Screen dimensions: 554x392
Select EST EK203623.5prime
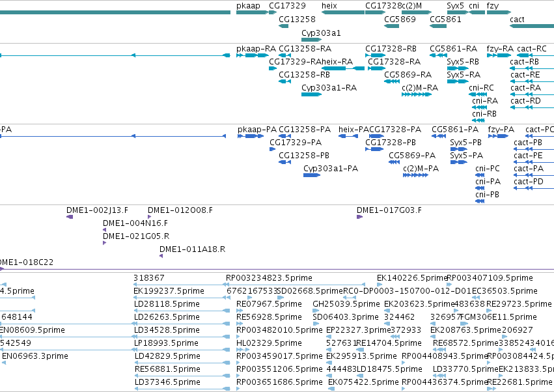(x=387, y=311)
